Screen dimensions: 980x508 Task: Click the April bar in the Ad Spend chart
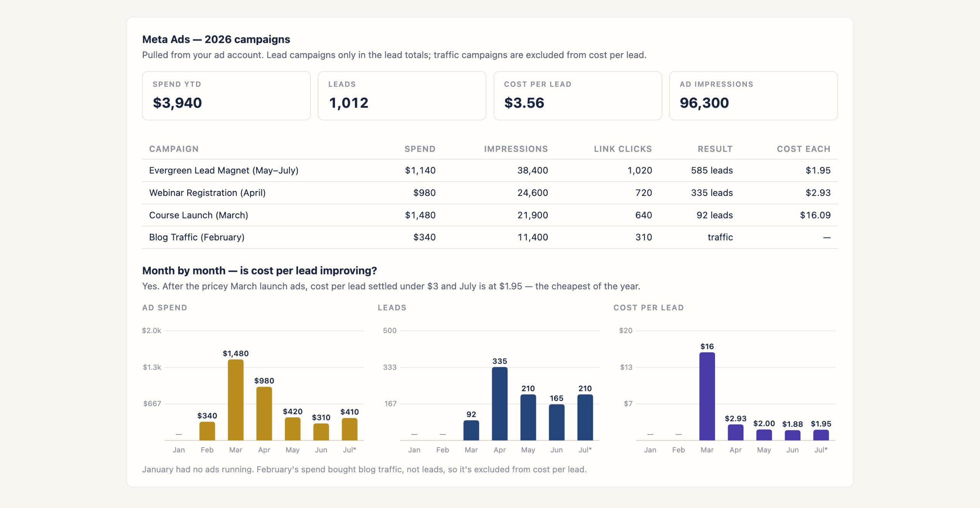pyautogui.click(x=264, y=413)
